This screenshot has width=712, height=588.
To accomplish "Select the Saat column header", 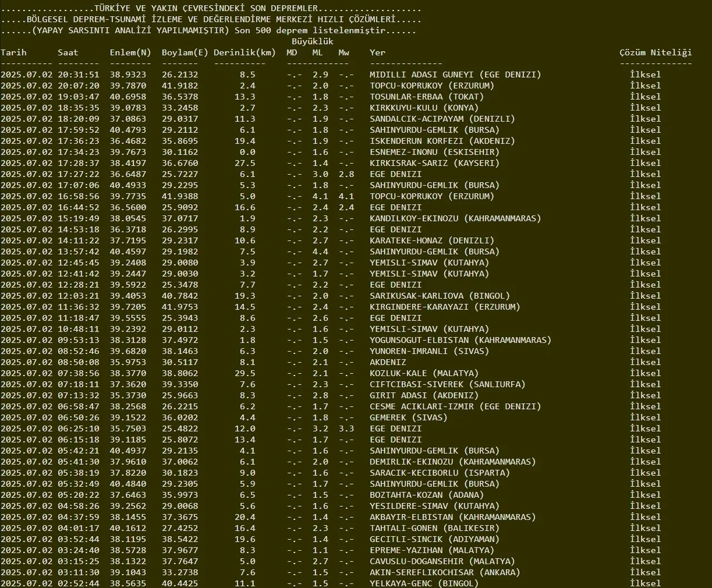I will (x=68, y=52).
